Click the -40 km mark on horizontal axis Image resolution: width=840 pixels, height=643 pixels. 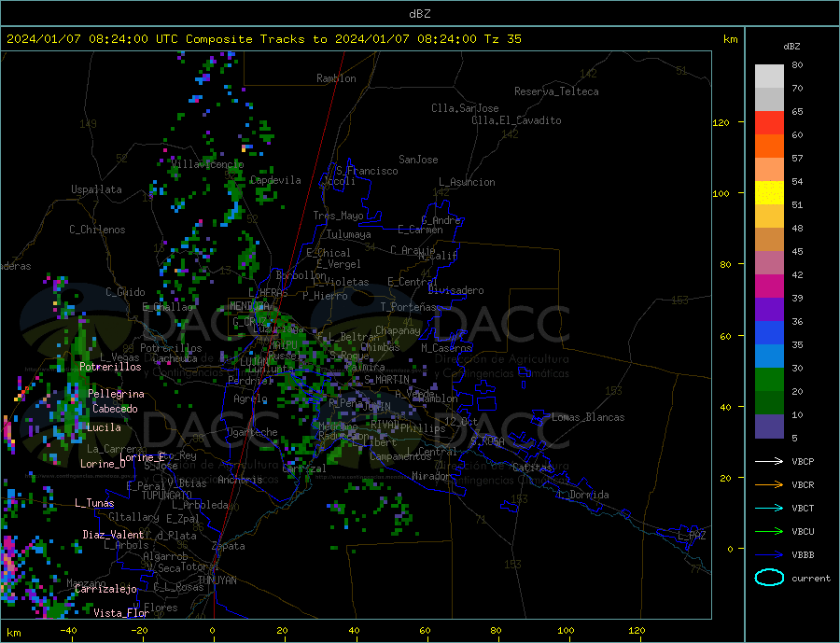point(68,630)
